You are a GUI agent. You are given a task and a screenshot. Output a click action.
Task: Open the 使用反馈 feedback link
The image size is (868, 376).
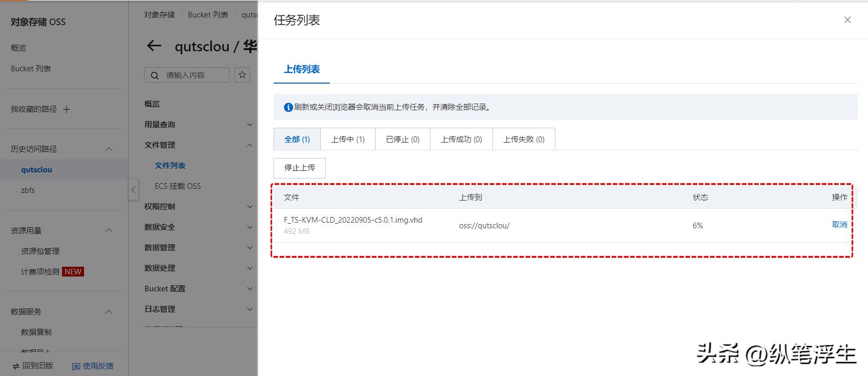93,366
